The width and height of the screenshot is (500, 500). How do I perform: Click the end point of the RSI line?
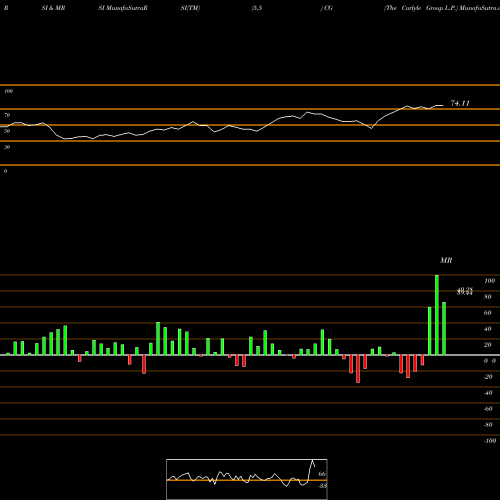(443, 105)
